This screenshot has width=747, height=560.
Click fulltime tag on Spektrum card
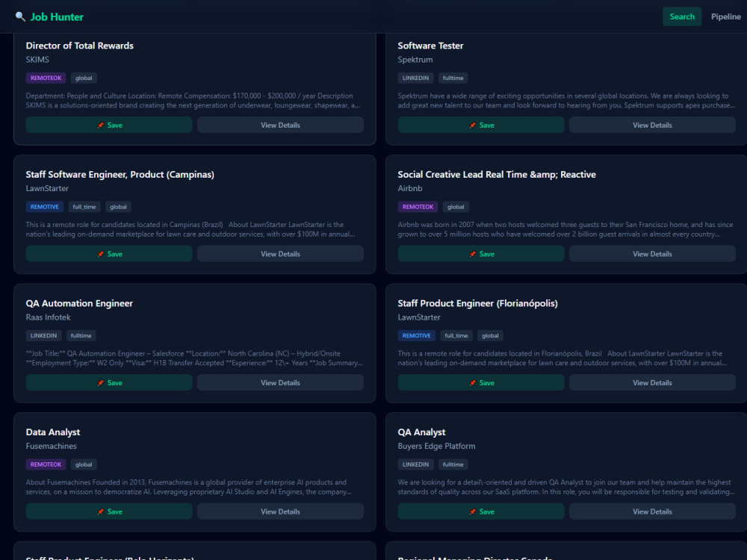pyautogui.click(x=453, y=78)
